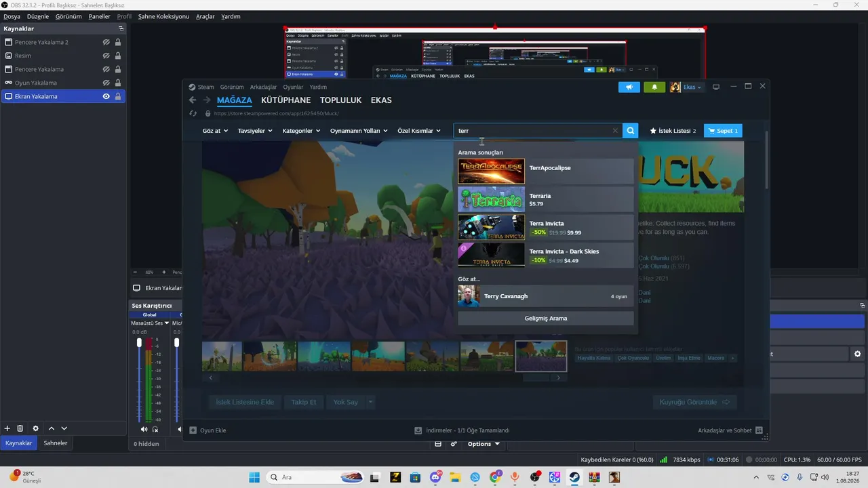Toggle Masaüstü Ses monitoring headphone icon

click(x=155, y=429)
